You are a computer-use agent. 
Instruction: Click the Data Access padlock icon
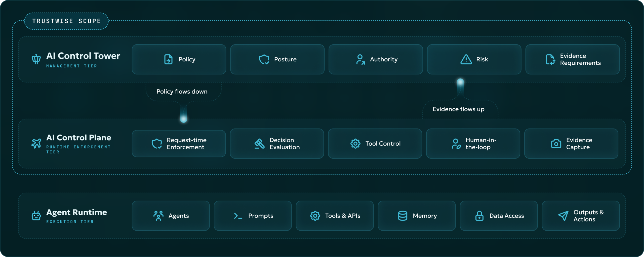479,216
